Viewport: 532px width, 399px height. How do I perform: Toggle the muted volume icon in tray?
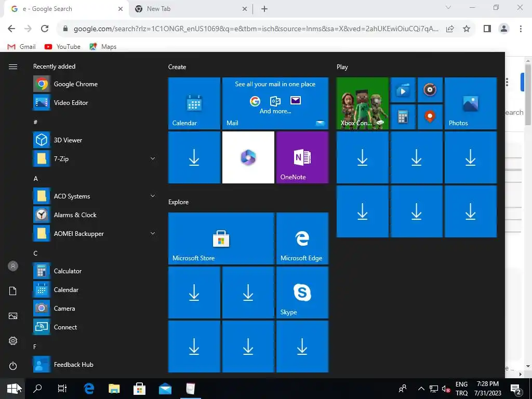click(446, 389)
